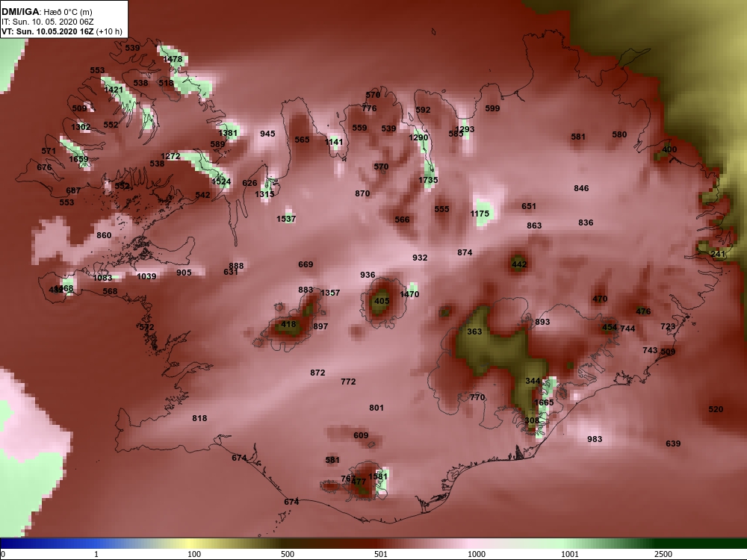The image size is (747, 560).
Task: Click the 945 value
Action: coord(267,134)
